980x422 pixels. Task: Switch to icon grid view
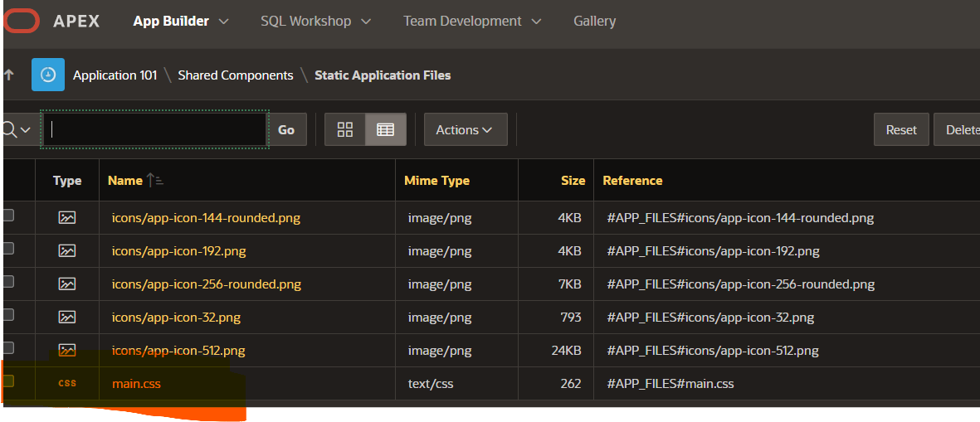point(345,129)
